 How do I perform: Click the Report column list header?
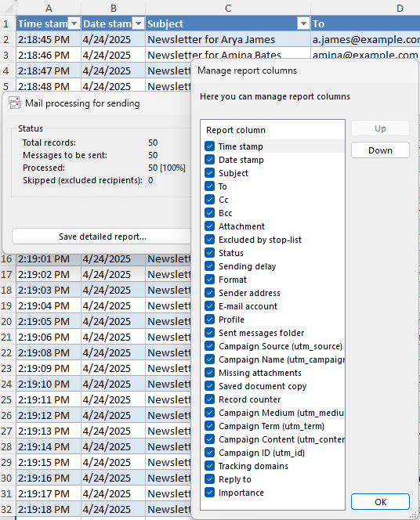(273, 130)
